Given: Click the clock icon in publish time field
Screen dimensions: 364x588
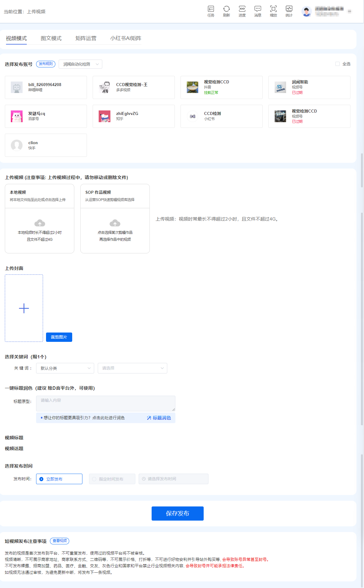Looking at the screenshot, I should tap(144, 479).
